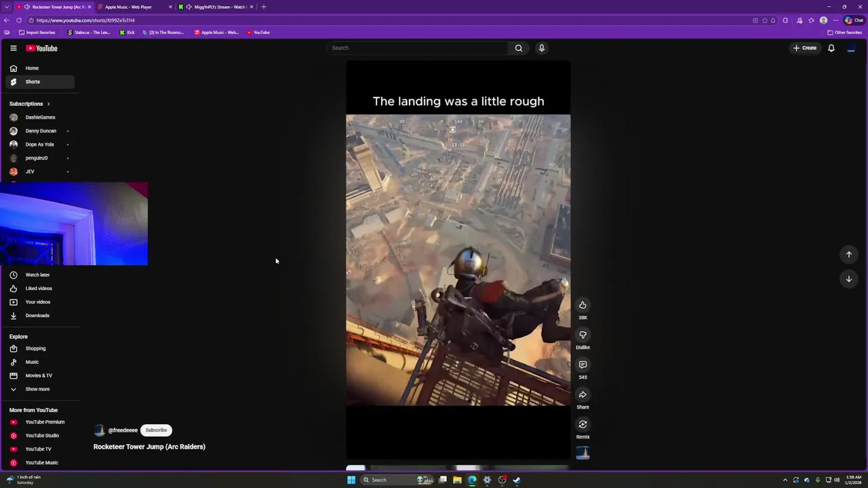The width and height of the screenshot is (868, 488).
Task: Open the Dope As Yola channel
Action: click(x=40, y=144)
